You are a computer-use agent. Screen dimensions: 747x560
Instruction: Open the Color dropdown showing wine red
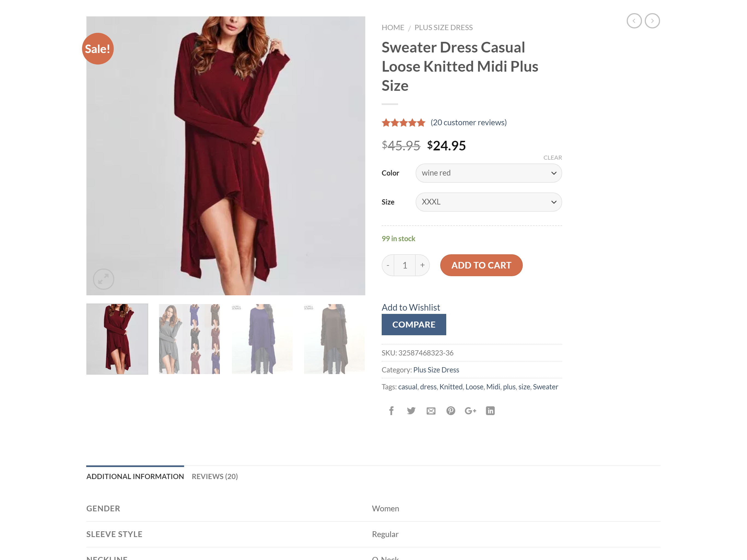point(488,173)
